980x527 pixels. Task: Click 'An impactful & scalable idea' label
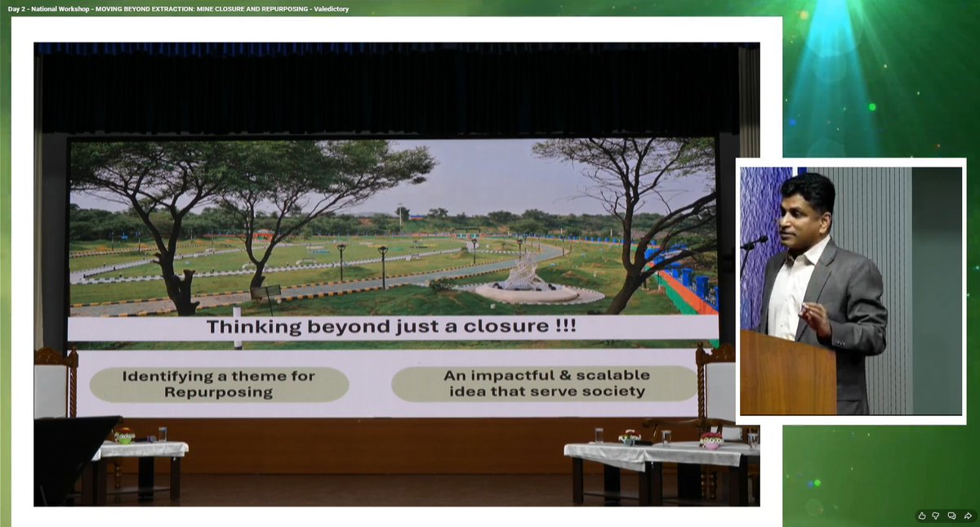click(545, 384)
